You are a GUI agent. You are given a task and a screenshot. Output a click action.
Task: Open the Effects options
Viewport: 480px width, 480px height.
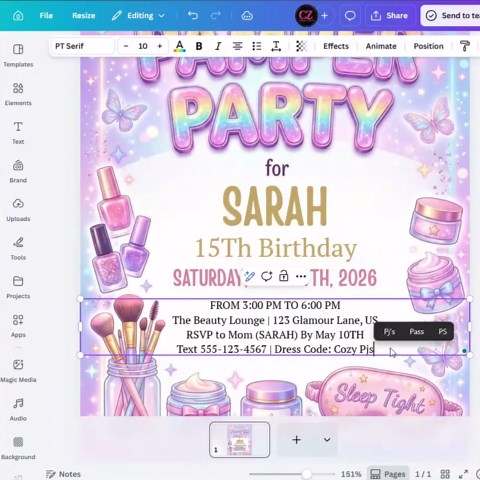tap(336, 46)
